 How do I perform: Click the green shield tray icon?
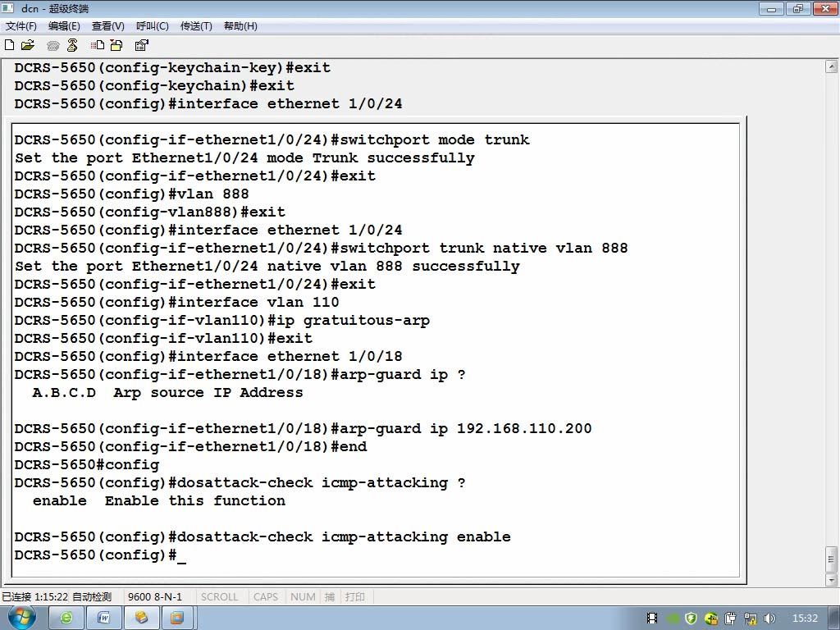(691, 619)
